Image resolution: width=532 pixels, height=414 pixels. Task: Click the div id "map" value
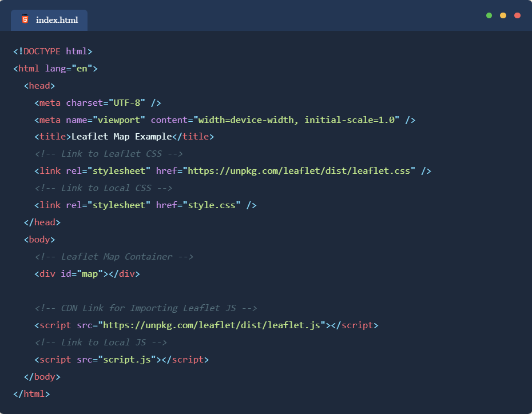coord(90,274)
